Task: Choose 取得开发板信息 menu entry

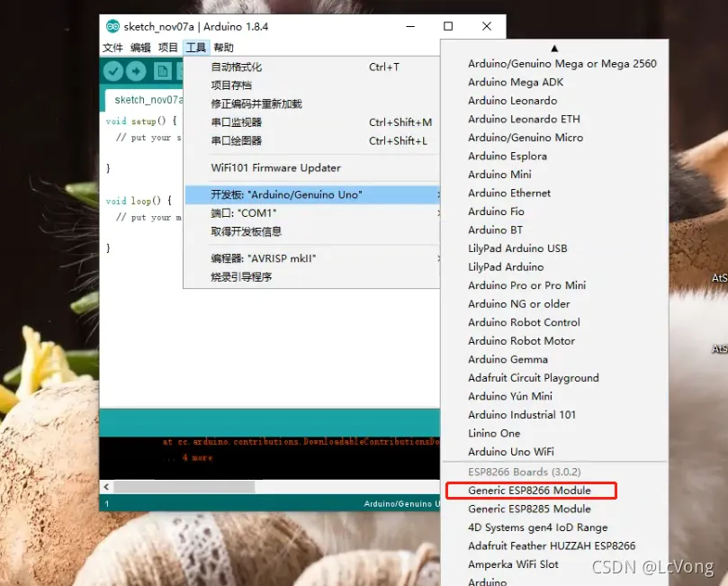Action: pyautogui.click(x=311, y=231)
